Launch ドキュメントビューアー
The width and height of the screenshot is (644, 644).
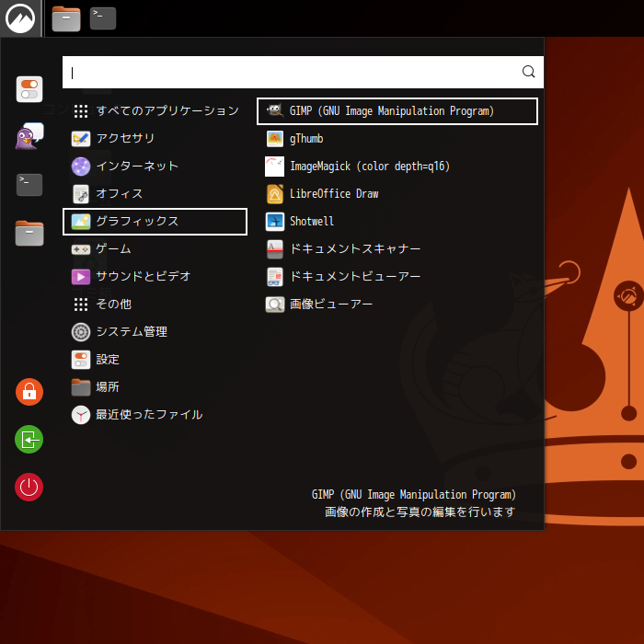point(397,276)
